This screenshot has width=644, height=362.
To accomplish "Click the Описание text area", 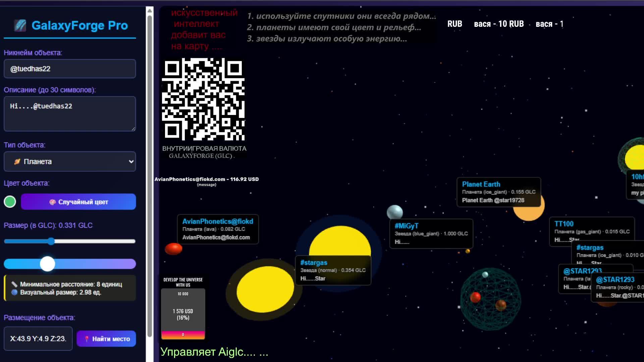I will [x=70, y=114].
